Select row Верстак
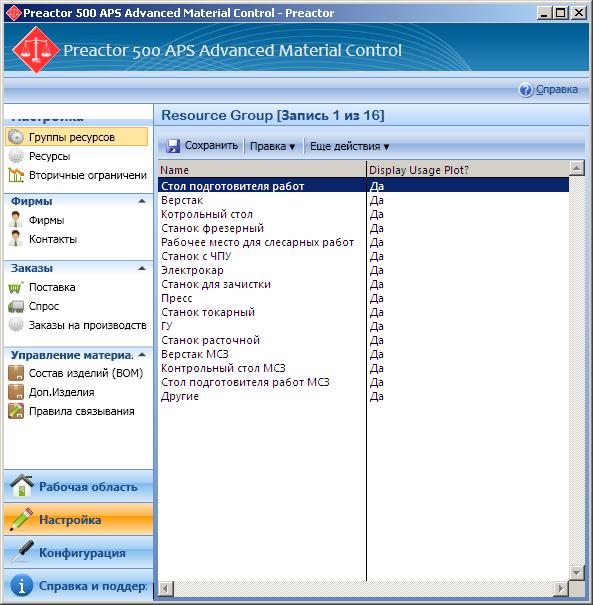593x605 pixels. click(x=363, y=200)
